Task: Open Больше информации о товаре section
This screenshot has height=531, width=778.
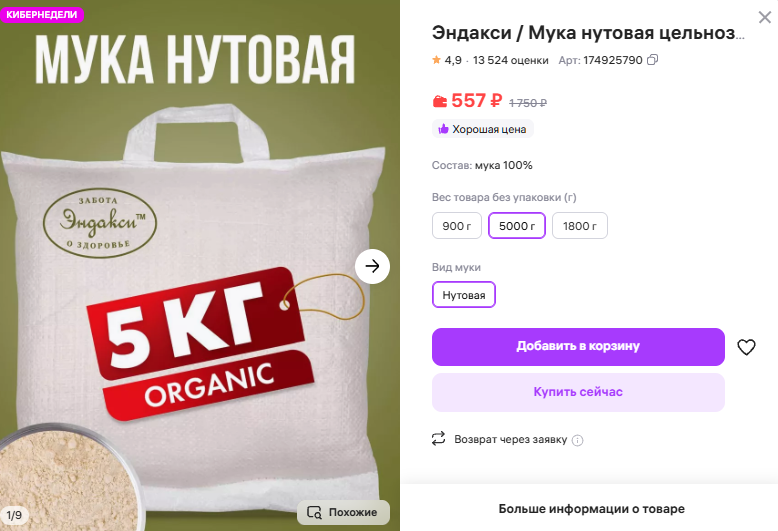Action: pos(591,509)
